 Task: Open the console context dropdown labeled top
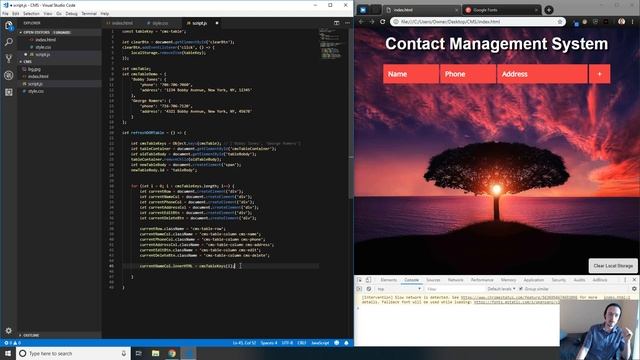coord(398,289)
